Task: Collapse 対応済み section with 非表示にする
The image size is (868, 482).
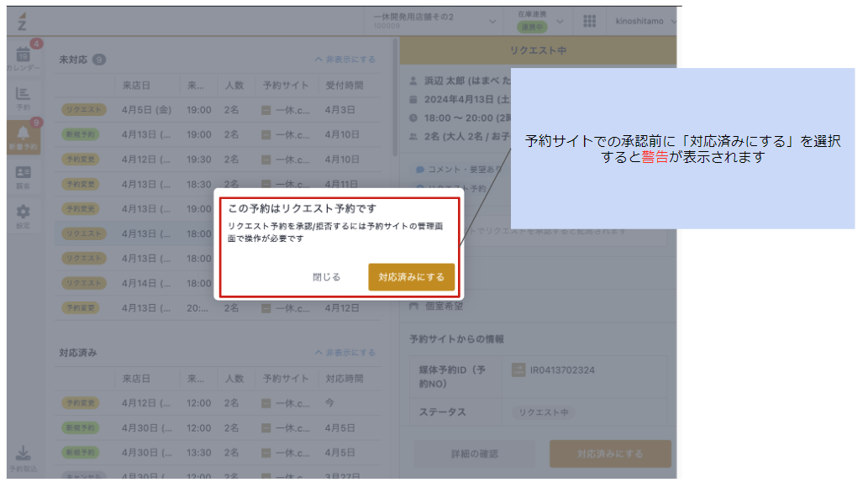Action: (x=345, y=353)
